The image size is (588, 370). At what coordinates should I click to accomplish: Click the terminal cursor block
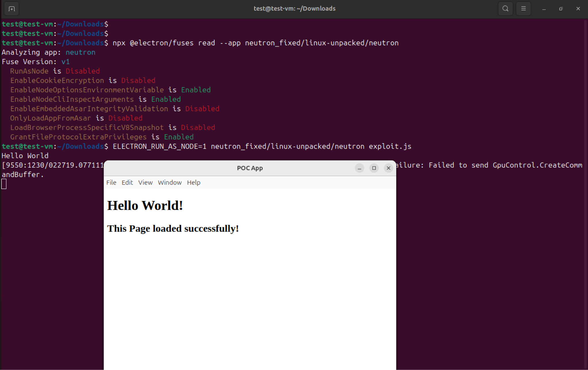tap(4, 184)
